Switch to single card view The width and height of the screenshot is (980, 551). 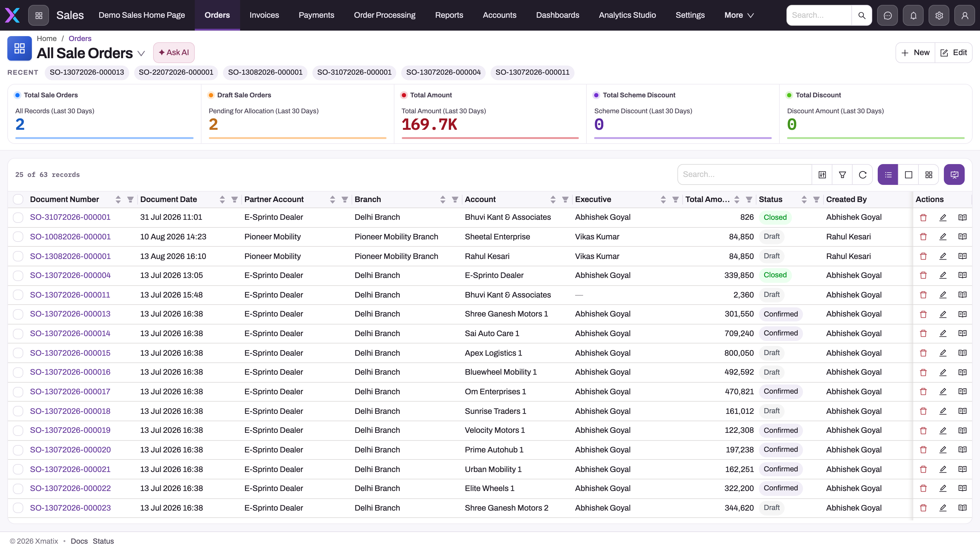(908, 174)
